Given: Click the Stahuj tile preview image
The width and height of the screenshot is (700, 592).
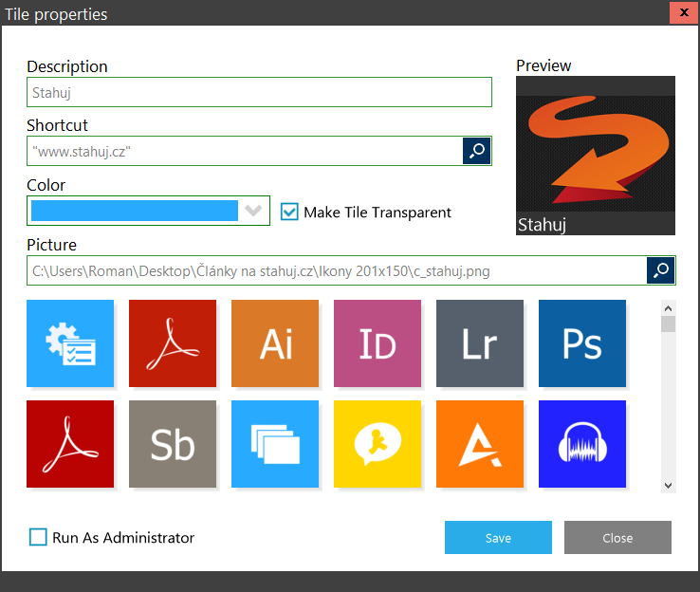Looking at the screenshot, I should [x=596, y=156].
